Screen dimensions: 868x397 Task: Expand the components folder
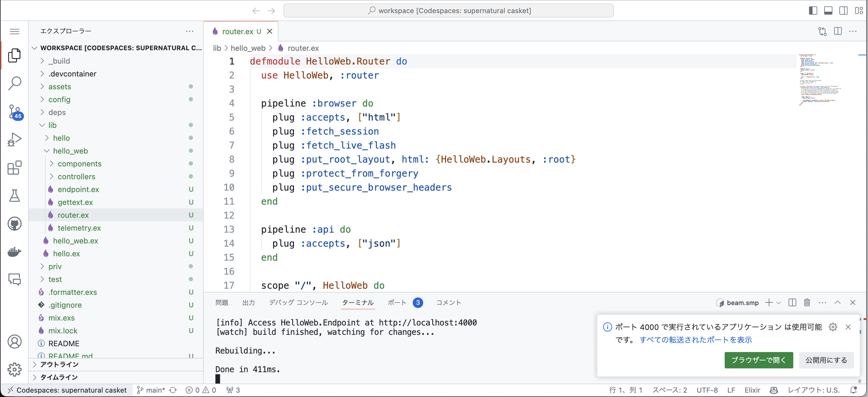point(79,163)
